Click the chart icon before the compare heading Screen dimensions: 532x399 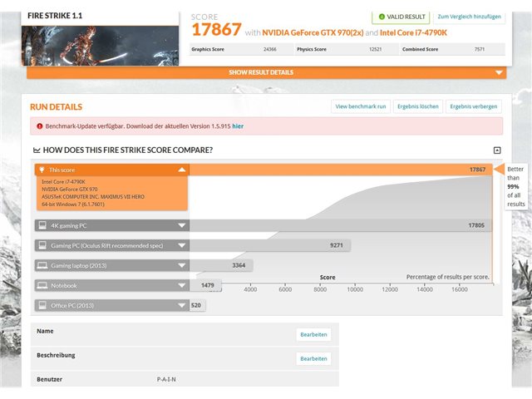pyautogui.click(x=37, y=150)
